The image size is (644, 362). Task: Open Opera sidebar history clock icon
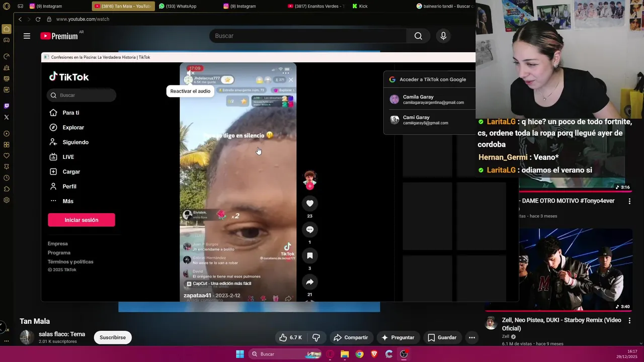(7, 178)
